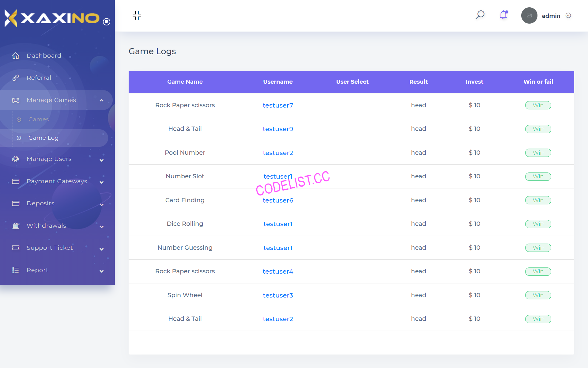The width and height of the screenshot is (588, 368).
Task: Click the Win badge in Spin Wheel row
Action: tap(538, 295)
